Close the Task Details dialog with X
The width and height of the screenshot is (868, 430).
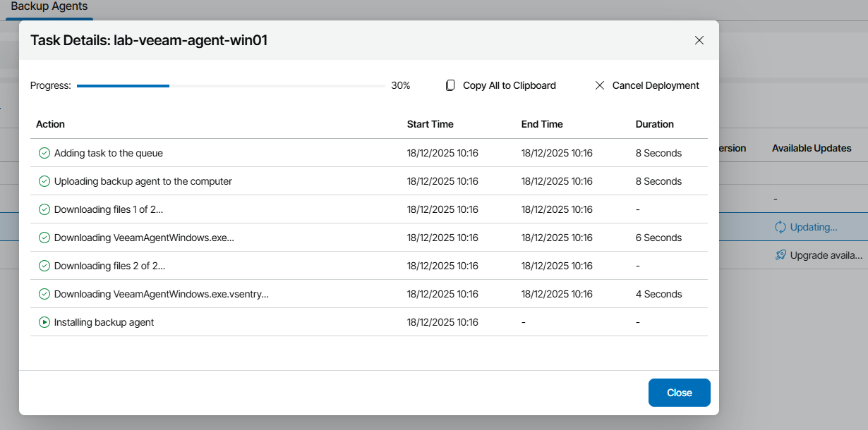699,40
